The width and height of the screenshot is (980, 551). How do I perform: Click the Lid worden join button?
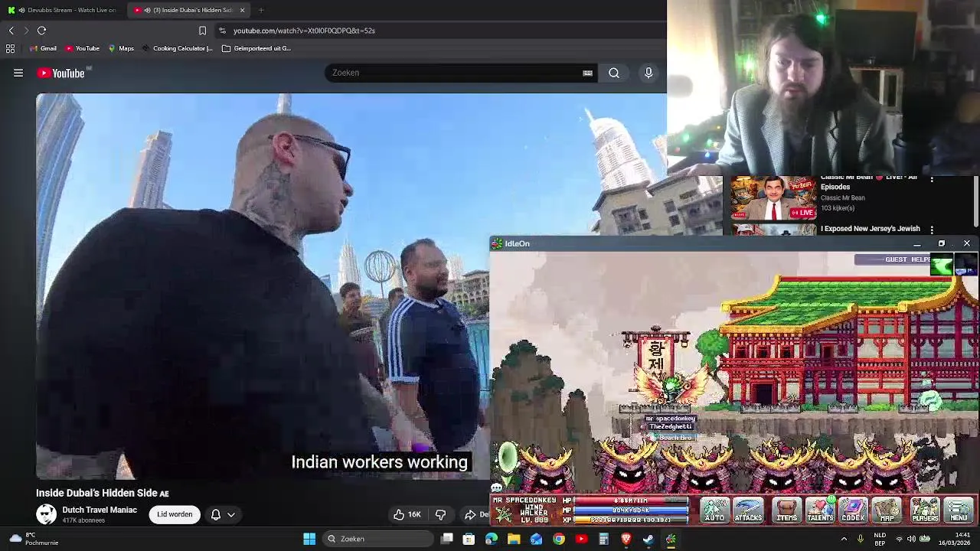click(175, 514)
